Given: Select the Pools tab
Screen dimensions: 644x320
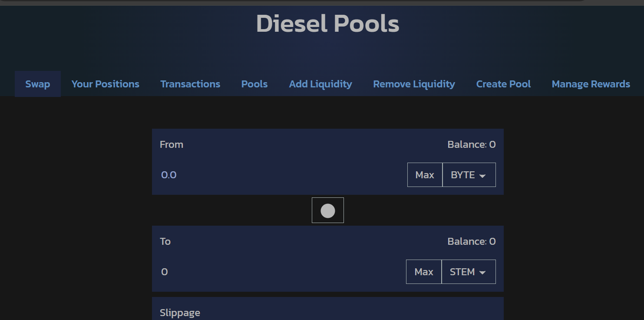Looking at the screenshot, I should (x=254, y=84).
